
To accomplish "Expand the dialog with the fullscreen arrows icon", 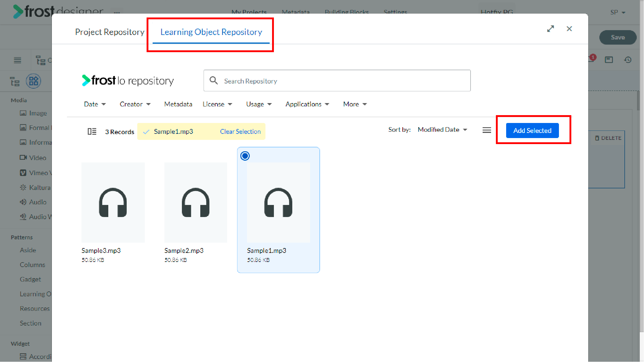I will [x=550, y=29].
